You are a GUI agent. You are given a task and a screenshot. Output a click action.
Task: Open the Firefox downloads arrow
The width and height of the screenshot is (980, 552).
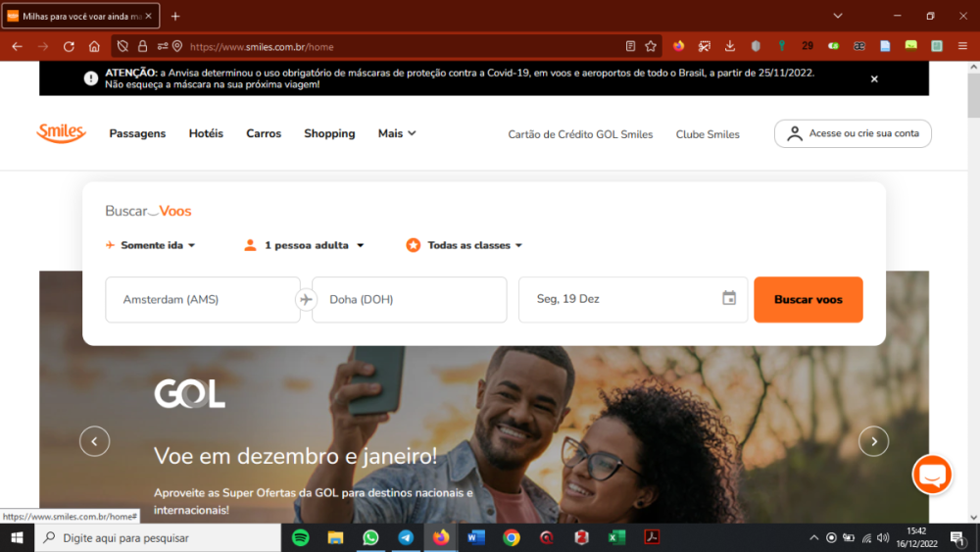[x=730, y=46]
